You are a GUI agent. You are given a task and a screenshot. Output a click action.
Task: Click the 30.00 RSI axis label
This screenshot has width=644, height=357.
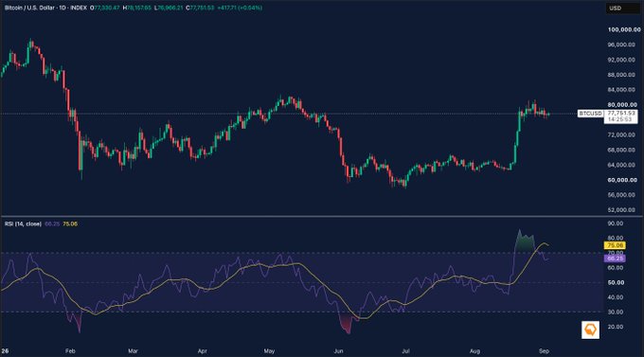[x=616, y=312]
